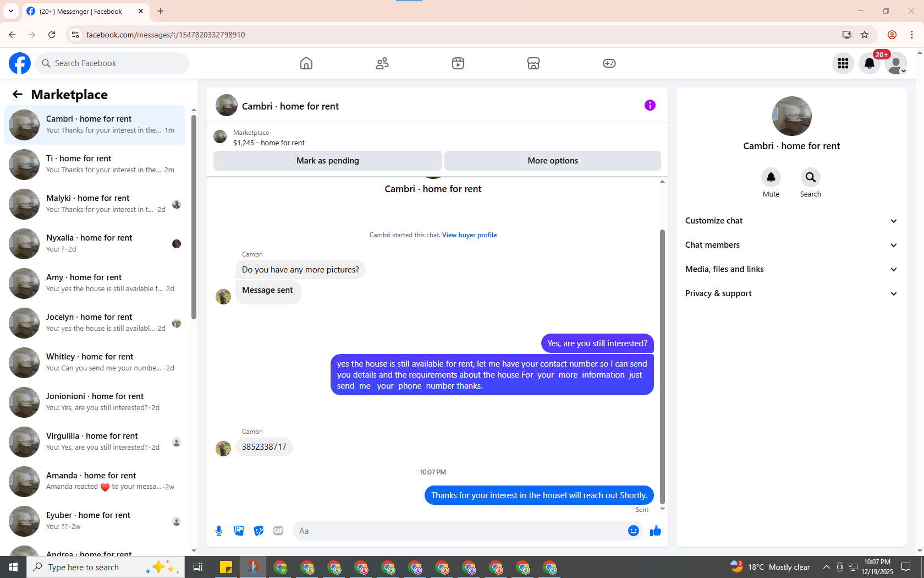Open Chrome's three-dot menu
924x578 pixels.
tap(912, 35)
